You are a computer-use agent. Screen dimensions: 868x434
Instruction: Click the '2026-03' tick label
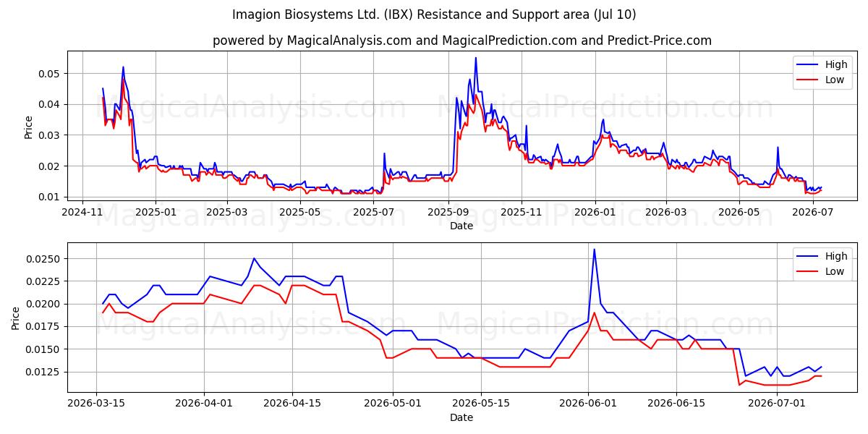click(x=666, y=211)
